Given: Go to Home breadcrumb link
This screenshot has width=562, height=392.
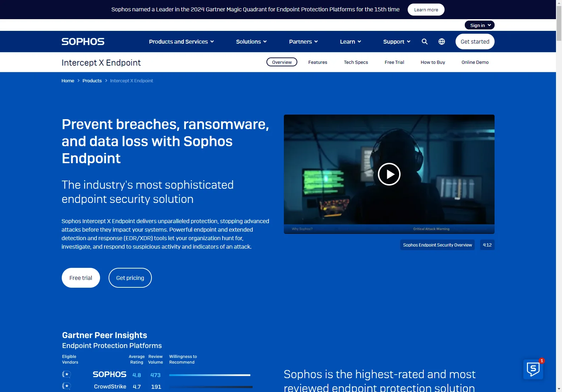Looking at the screenshot, I should pyautogui.click(x=68, y=81).
